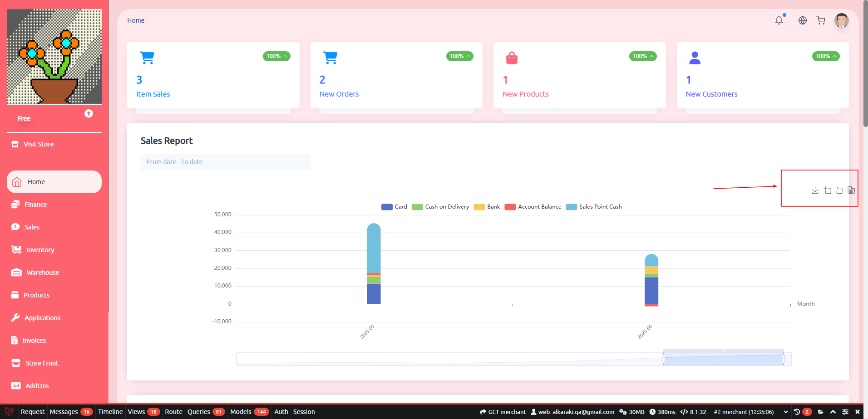Toggle Cash on Delivery legend item
868x419 pixels.
[440, 207]
